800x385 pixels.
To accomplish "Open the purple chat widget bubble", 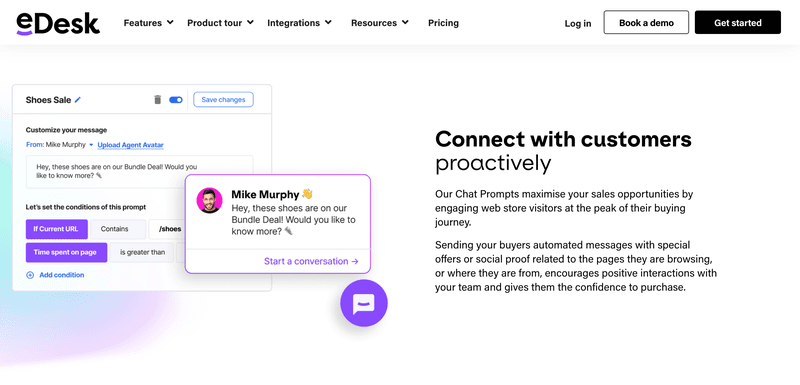I will pos(364,303).
